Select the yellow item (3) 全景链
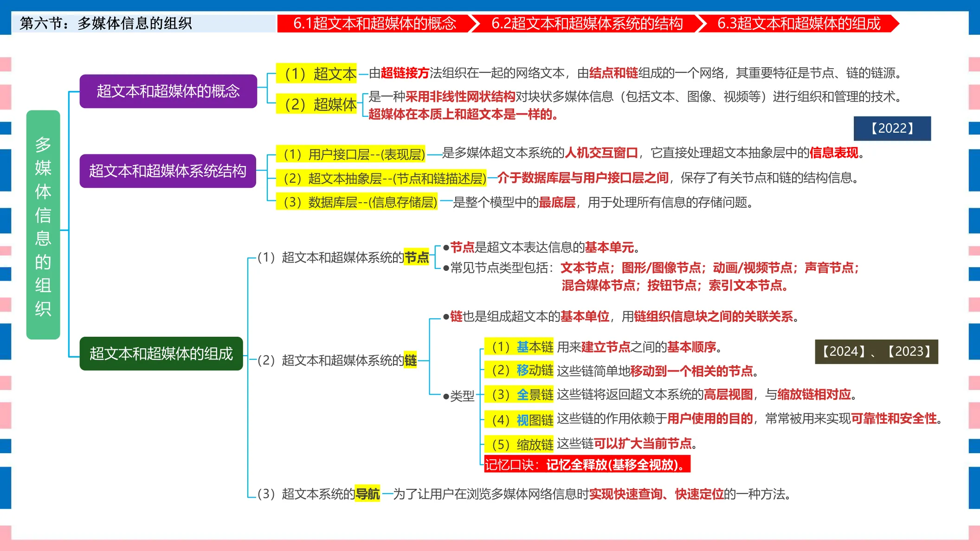This screenshot has height=551, width=980. (x=519, y=395)
